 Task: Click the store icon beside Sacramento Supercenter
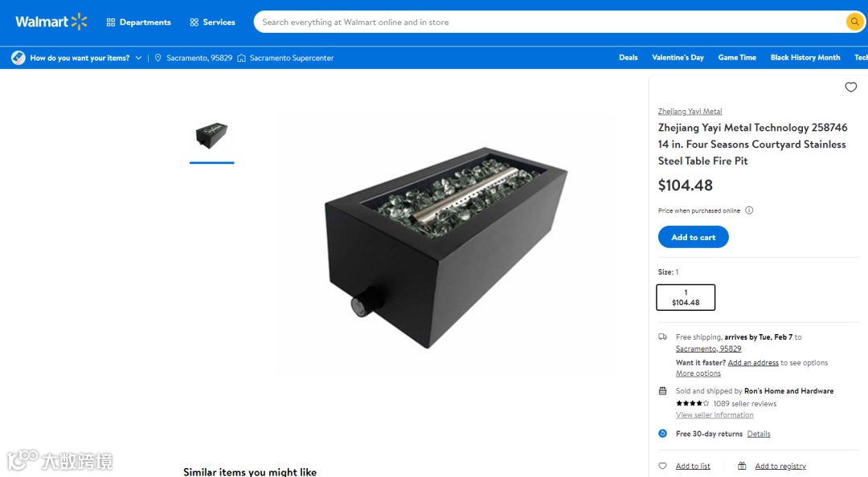[x=241, y=58]
